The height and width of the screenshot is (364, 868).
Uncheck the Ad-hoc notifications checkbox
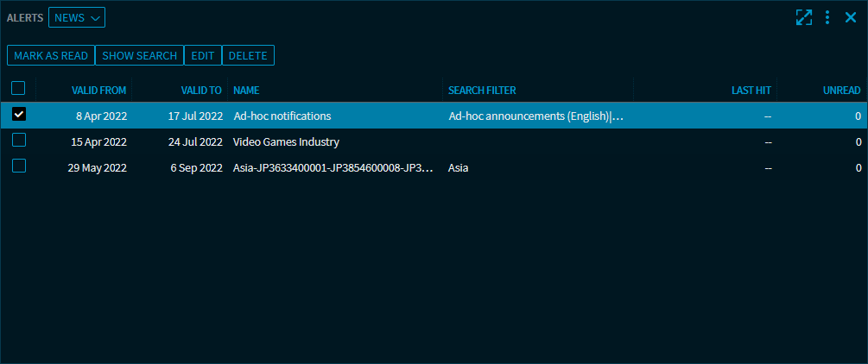tap(18, 115)
